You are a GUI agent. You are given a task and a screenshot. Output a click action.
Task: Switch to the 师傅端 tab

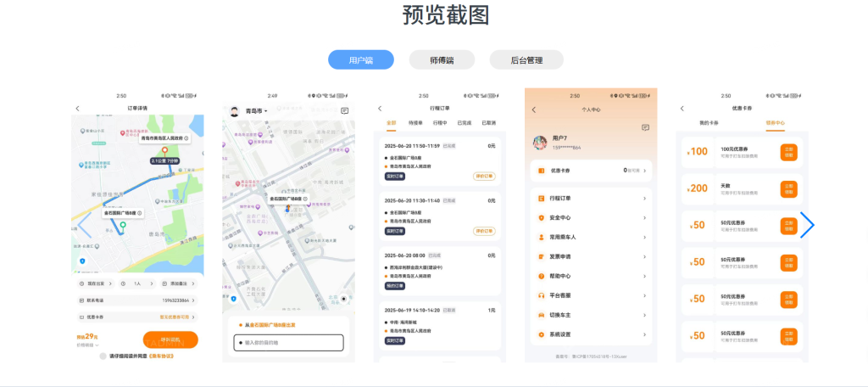(442, 60)
